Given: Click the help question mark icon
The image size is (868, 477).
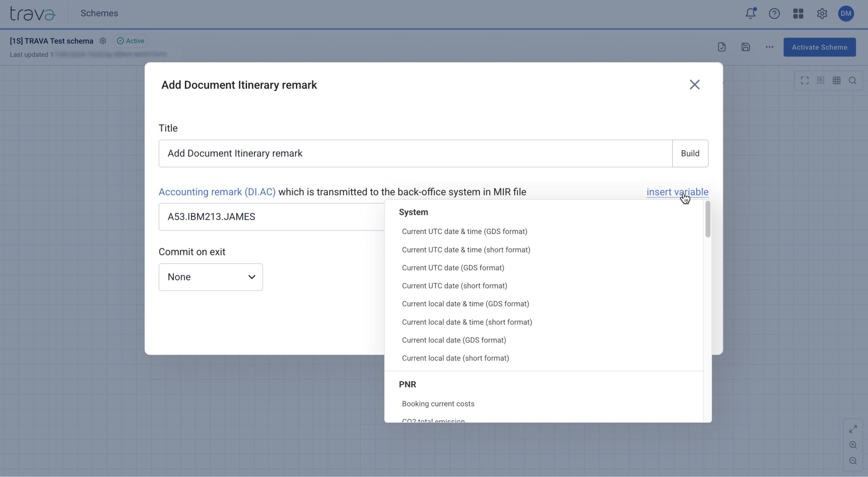Looking at the screenshot, I should coord(774,14).
